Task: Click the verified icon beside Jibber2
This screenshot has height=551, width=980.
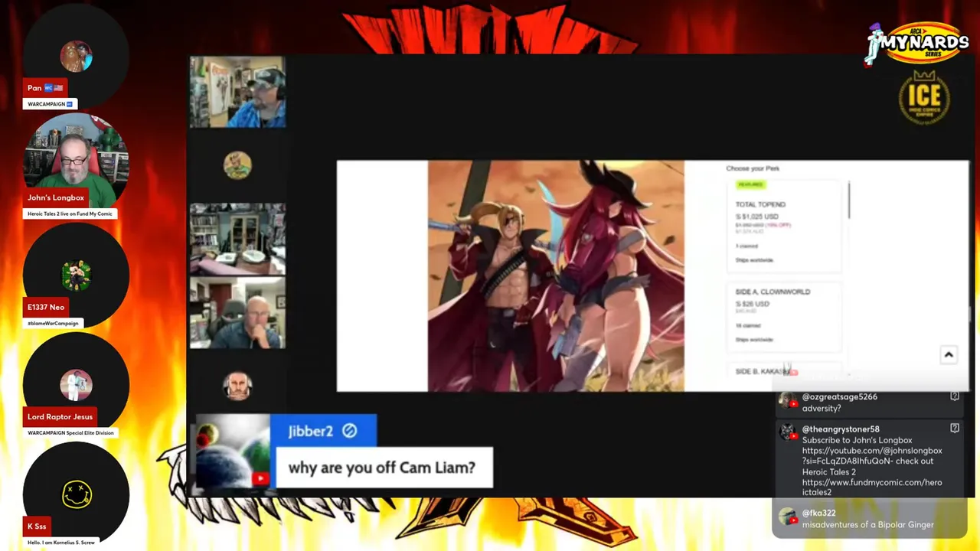Action: pos(349,431)
